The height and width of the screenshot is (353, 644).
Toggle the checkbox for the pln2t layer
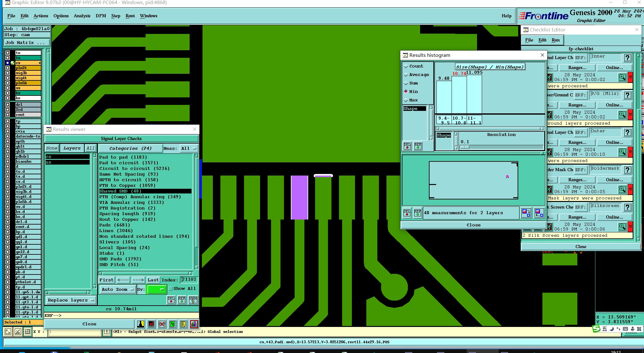8,68
